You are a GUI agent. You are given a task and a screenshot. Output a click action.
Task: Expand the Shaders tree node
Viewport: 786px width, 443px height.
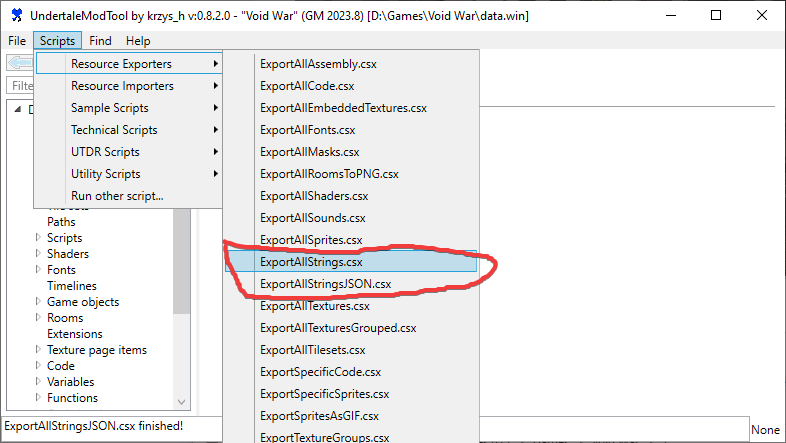click(38, 253)
